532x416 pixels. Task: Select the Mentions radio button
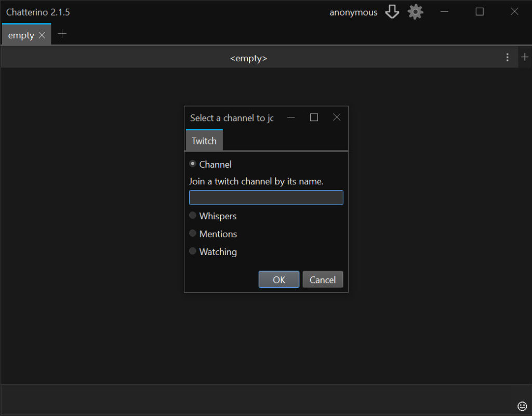click(192, 233)
